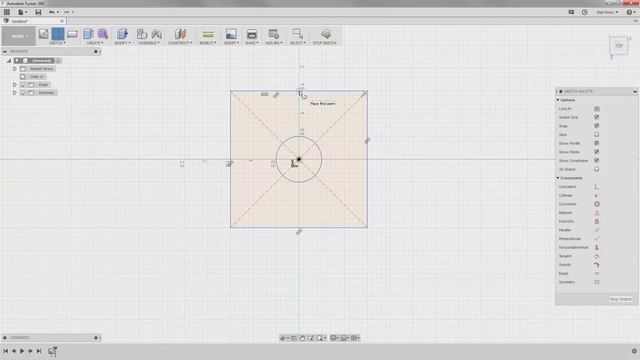Toggle the Snap checkbox
The image size is (640, 360).
[x=597, y=126]
